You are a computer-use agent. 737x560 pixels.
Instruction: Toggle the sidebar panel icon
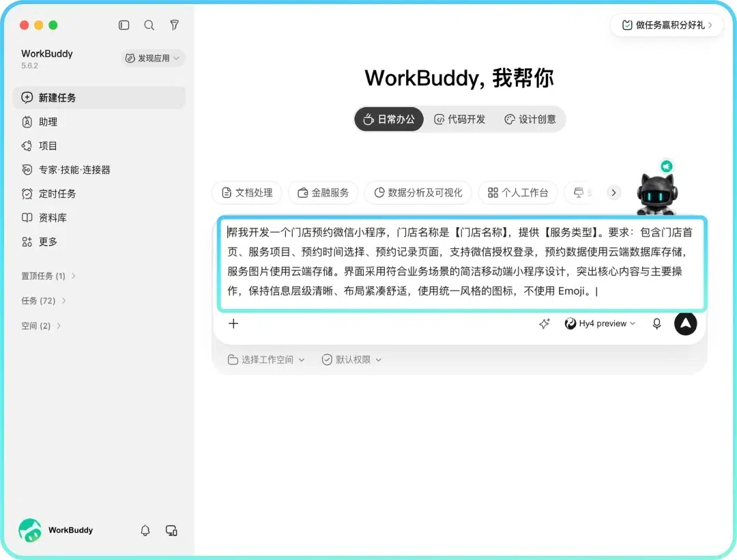coord(124,25)
